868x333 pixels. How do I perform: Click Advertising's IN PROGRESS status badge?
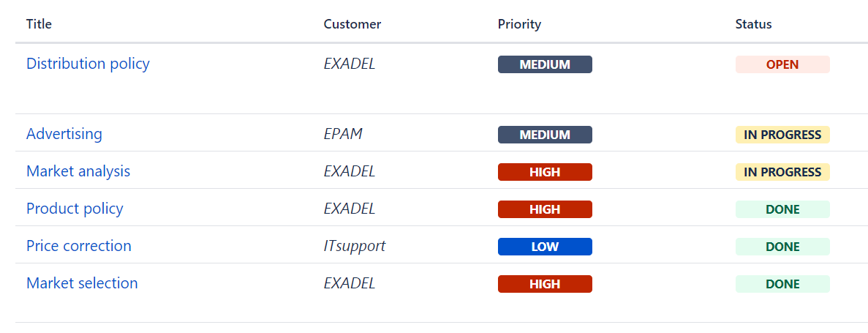[x=782, y=135]
